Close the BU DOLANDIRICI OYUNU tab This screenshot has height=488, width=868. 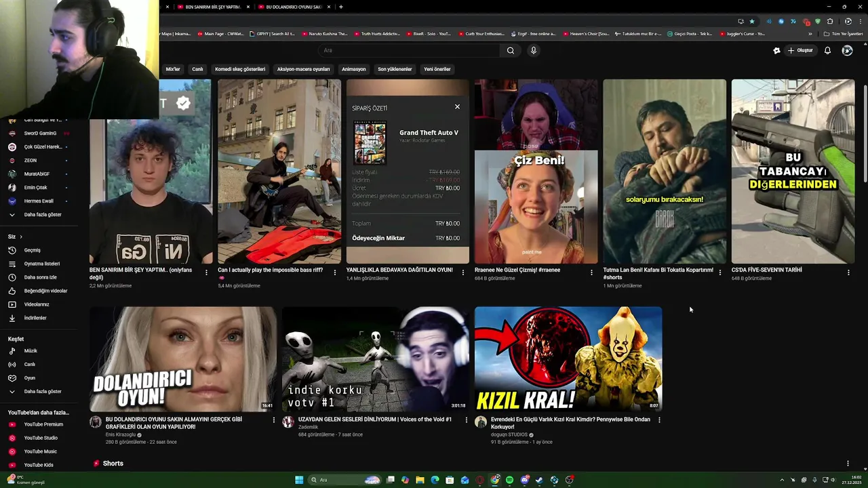pyautogui.click(x=329, y=7)
